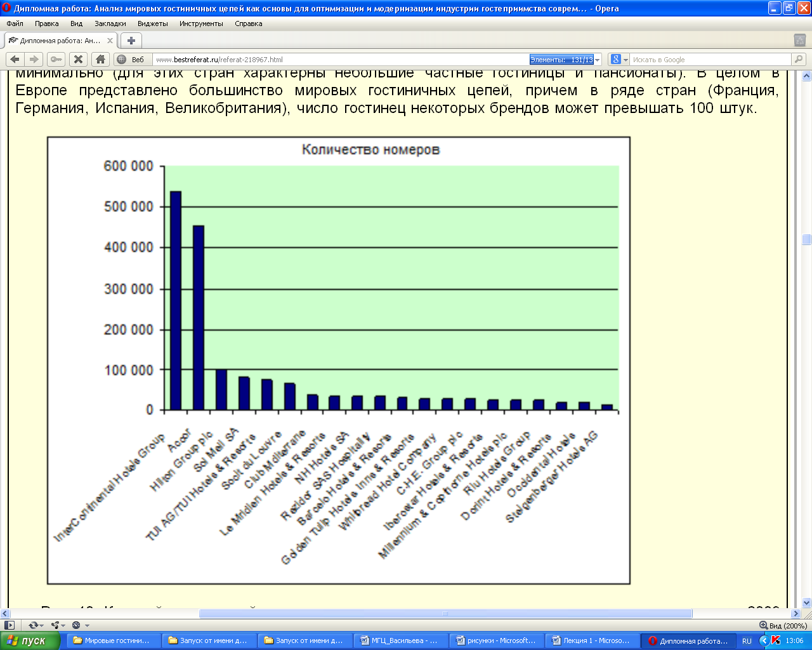Viewport: 812px width, 650px height.
Task: Open the Файл menu
Action: click(x=15, y=23)
